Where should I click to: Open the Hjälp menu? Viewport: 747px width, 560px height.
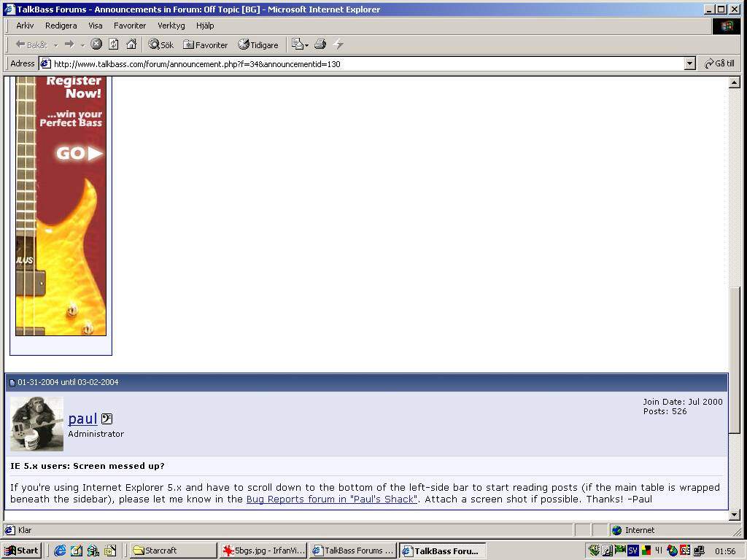[x=205, y=26]
